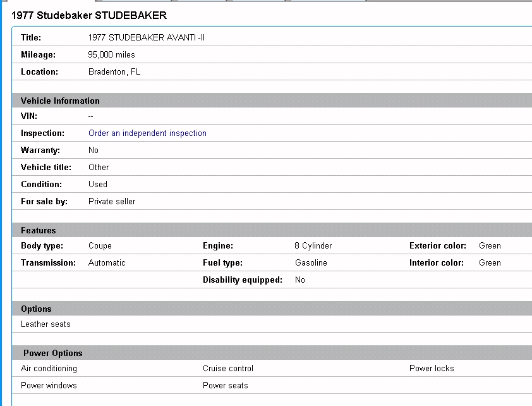
Task: Select the 'Automatic' transmission value
Action: pos(107,262)
